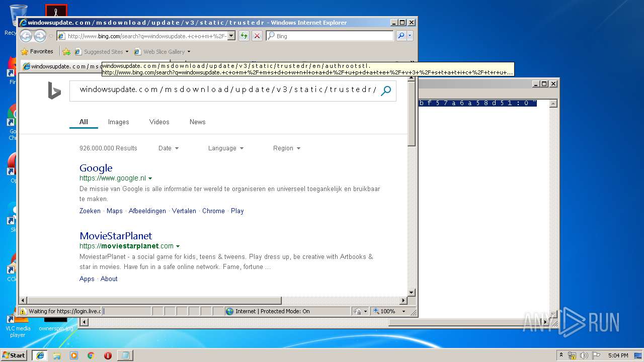This screenshot has height=362, width=644.
Task: Open Internet Explorer taskbar icon
Action: [x=40, y=355]
